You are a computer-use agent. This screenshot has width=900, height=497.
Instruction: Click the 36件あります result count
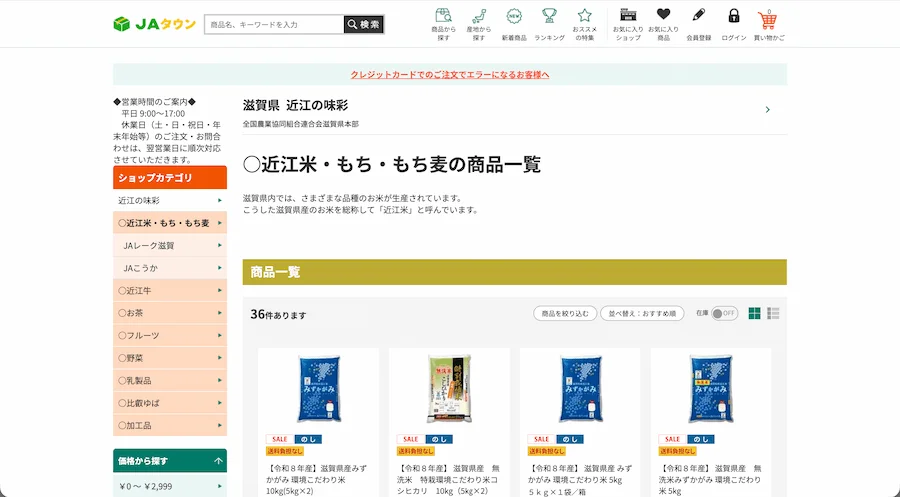pyautogui.click(x=278, y=314)
